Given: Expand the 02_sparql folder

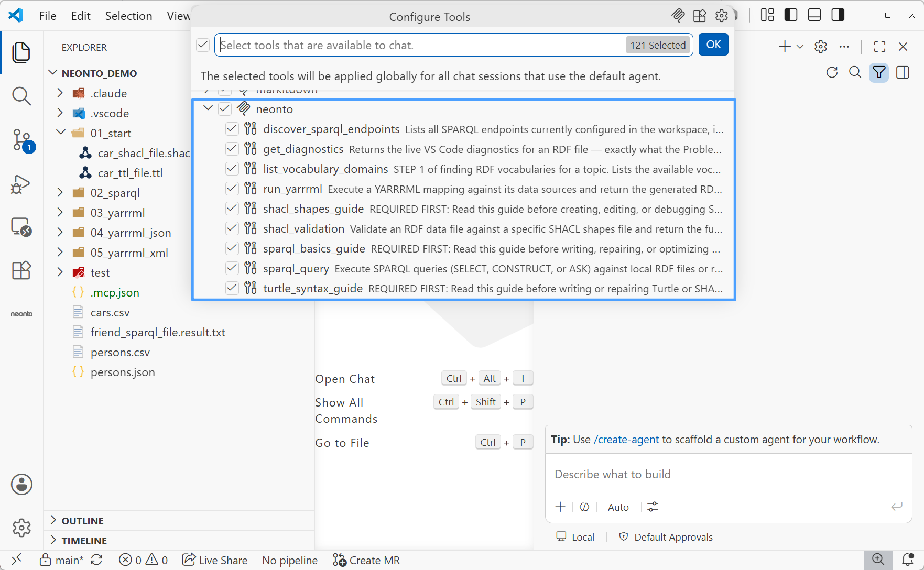Looking at the screenshot, I should pyautogui.click(x=60, y=192).
